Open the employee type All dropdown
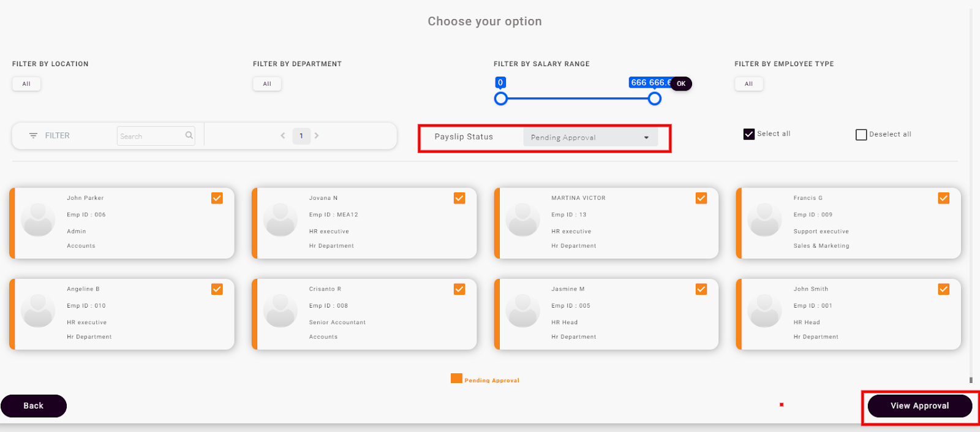 click(x=748, y=84)
